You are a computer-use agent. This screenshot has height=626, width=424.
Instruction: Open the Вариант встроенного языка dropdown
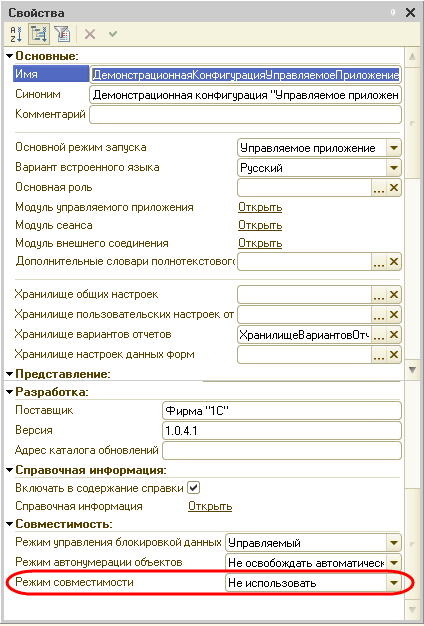394,168
